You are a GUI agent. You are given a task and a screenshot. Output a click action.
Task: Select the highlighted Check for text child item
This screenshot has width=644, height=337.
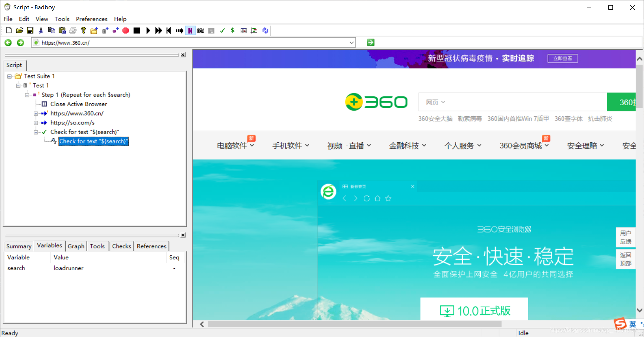click(94, 141)
